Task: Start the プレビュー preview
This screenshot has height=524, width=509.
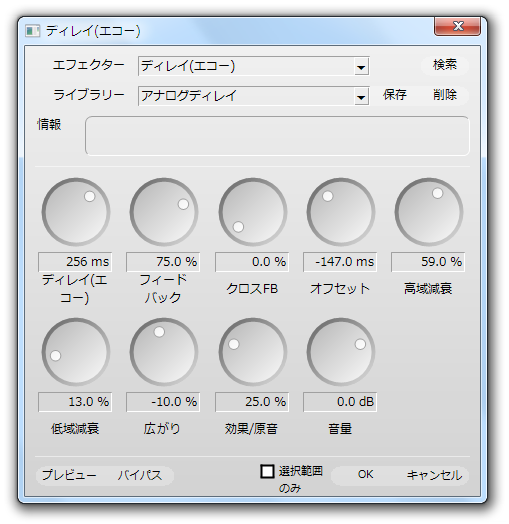Action: [69, 475]
